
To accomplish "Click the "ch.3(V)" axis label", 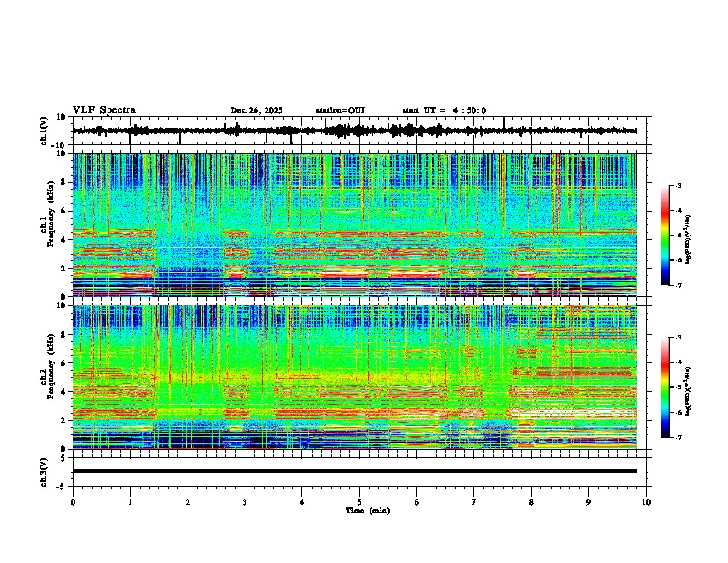I will 44,472.
